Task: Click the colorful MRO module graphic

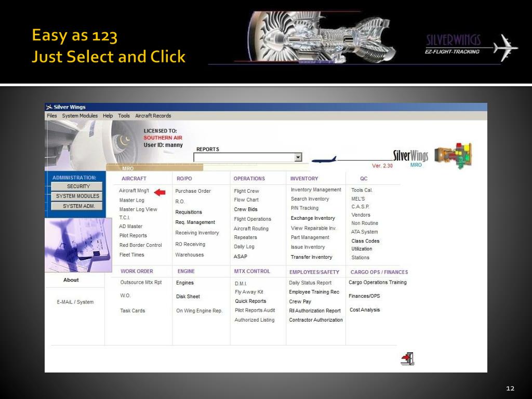Action: (454, 155)
